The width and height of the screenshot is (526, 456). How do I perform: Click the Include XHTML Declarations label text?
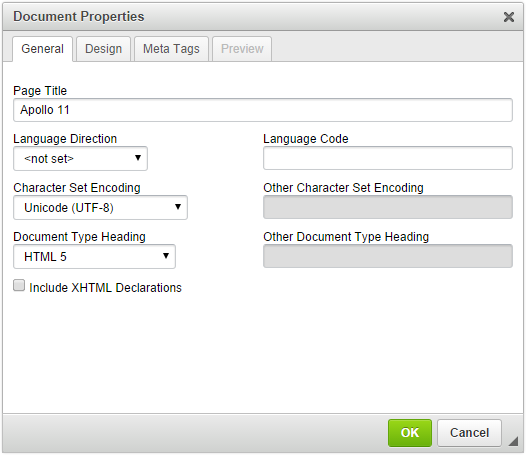105,288
